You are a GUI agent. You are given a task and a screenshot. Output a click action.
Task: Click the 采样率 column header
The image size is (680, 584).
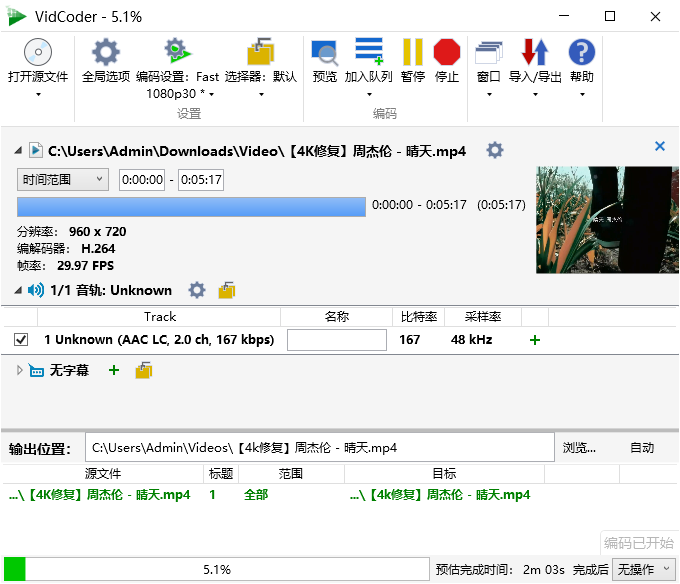pyautogui.click(x=483, y=317)
